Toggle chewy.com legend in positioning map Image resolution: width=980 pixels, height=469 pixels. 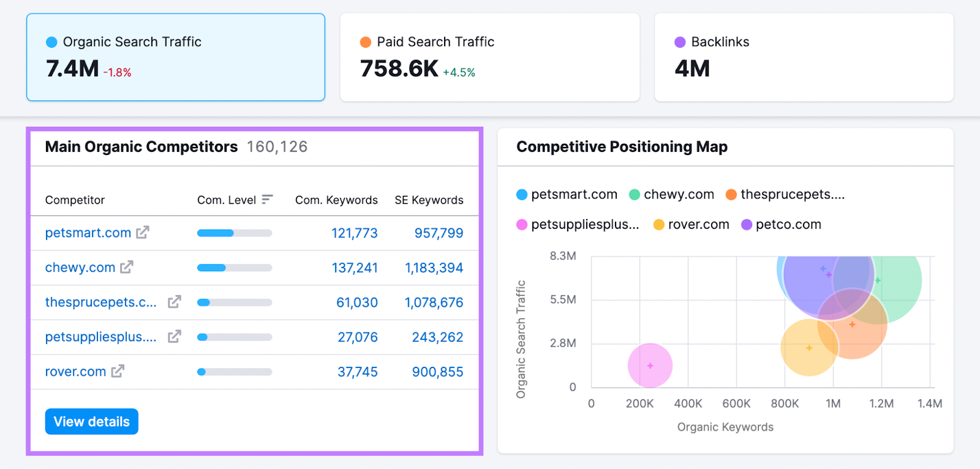(x=672, y=195)
